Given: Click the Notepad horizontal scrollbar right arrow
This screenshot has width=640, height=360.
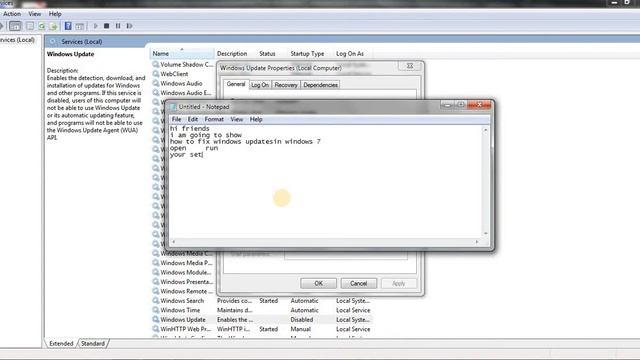Looking at the screenshot, I should click(x=477, y=242).
